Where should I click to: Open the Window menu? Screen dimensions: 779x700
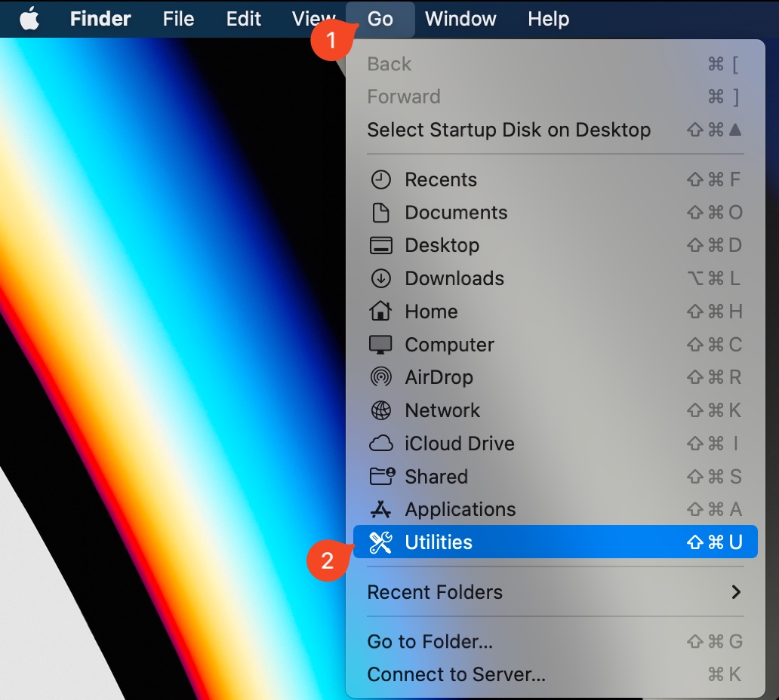[x=460, y=19]
